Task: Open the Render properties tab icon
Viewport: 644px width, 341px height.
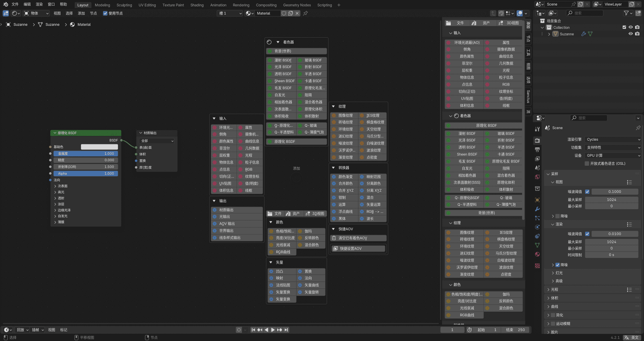Action: (x=537, y=140)
